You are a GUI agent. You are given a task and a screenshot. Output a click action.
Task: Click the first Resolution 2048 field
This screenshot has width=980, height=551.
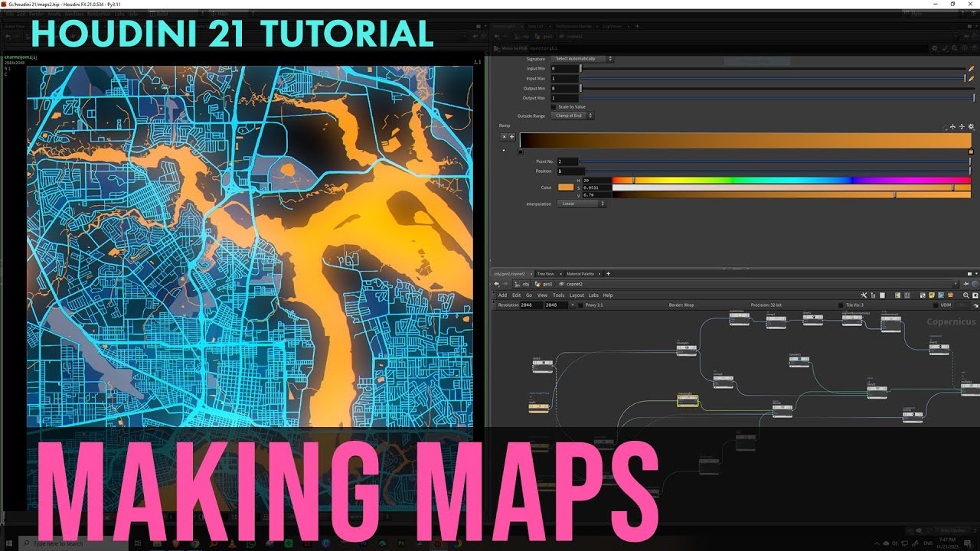530,305
